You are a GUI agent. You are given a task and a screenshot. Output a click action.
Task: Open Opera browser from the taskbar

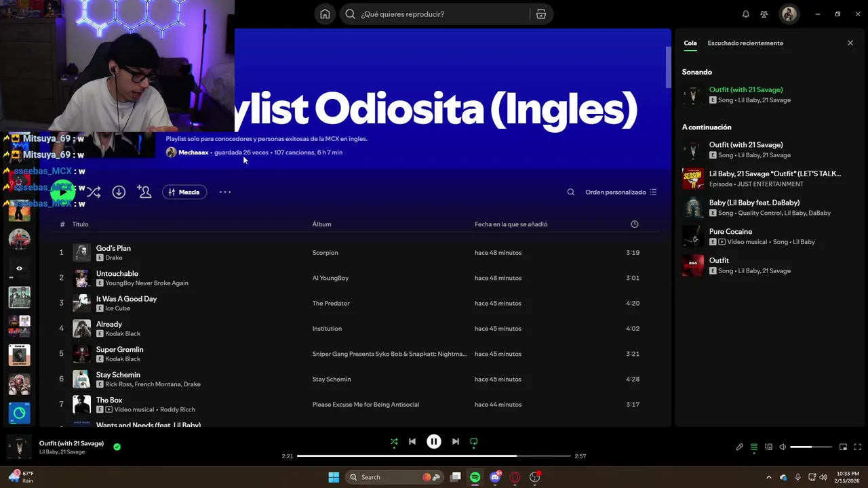(x=515, y=477)
